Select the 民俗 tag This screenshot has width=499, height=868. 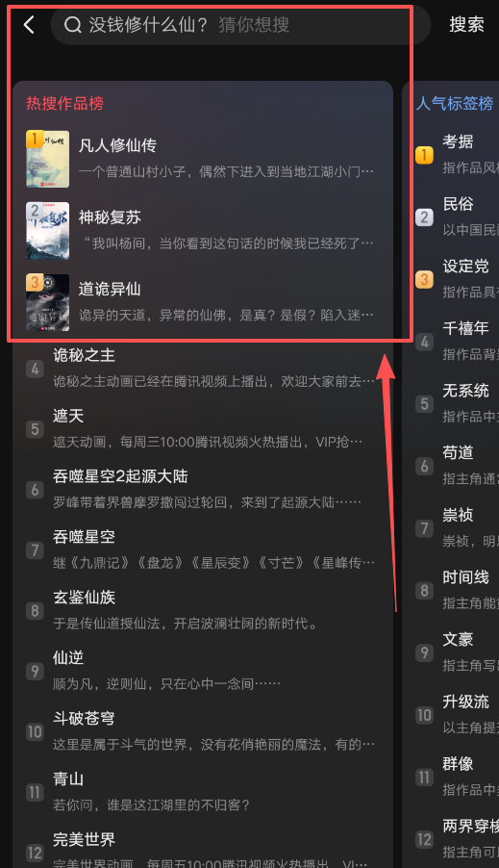[458, 204]
